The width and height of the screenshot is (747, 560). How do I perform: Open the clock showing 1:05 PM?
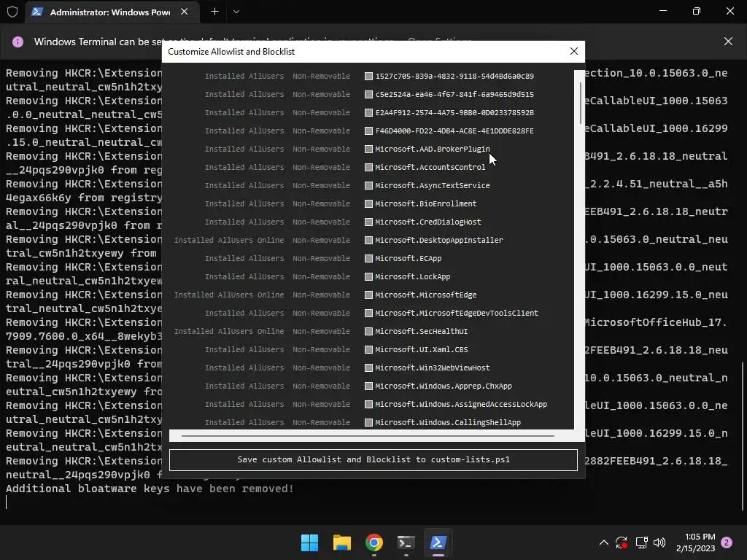coord(695,542)
